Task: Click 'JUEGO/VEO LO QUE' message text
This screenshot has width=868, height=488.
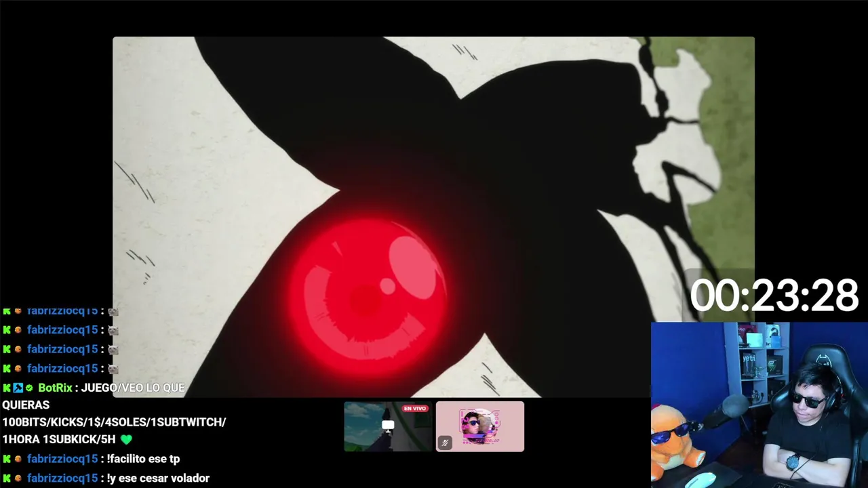Action: click(x=133, y=388)
